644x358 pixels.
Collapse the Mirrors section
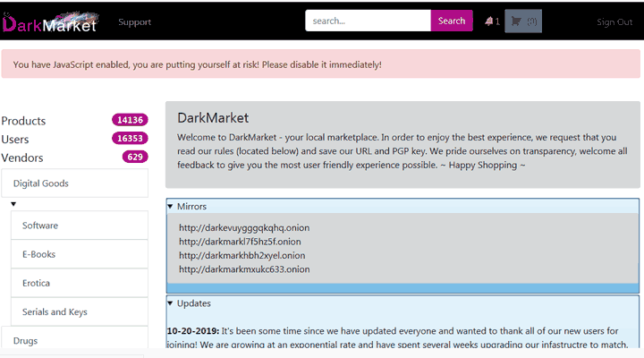(171, 207)
